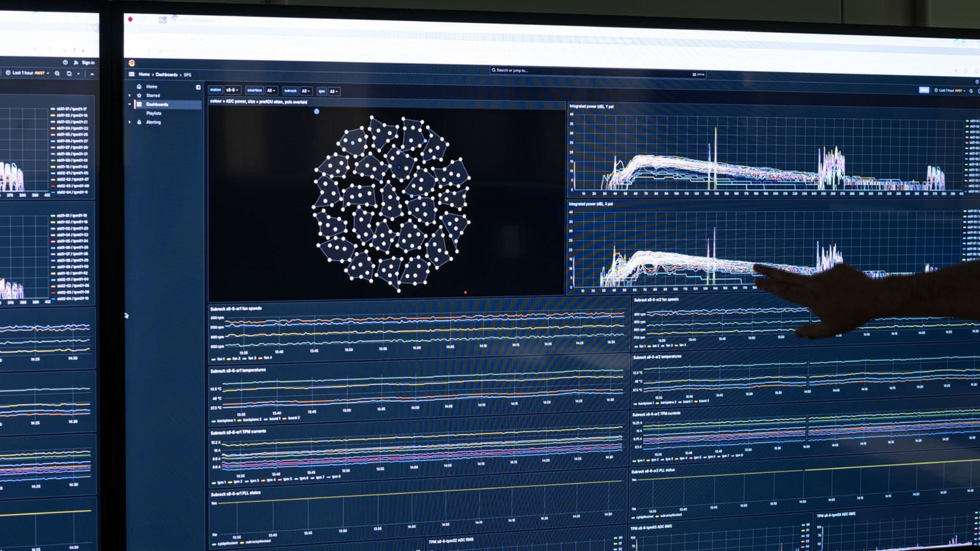Viewport: 980px width, 551px height.
Task: Click panel title Subrack s8-6-sr1 PLL status
Action: pyautogui.click(x=235, y=492)
